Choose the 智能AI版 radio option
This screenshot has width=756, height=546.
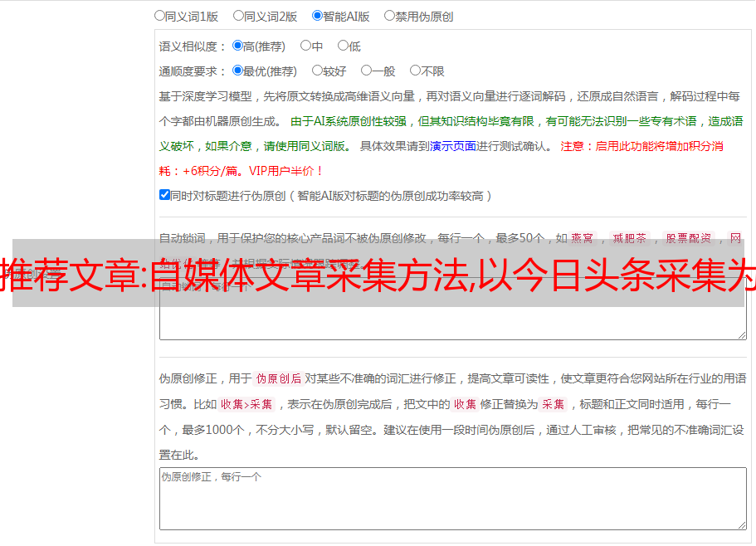[317, 16]
